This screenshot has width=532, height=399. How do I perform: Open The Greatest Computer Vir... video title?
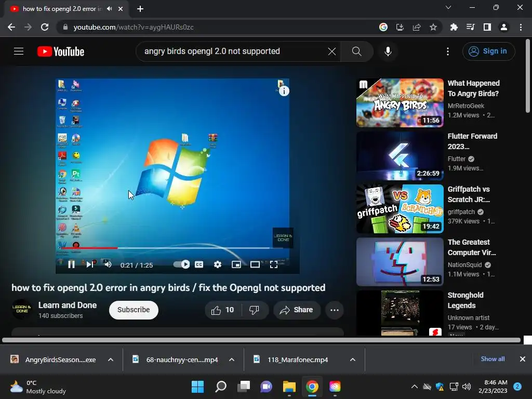point(472,247)
